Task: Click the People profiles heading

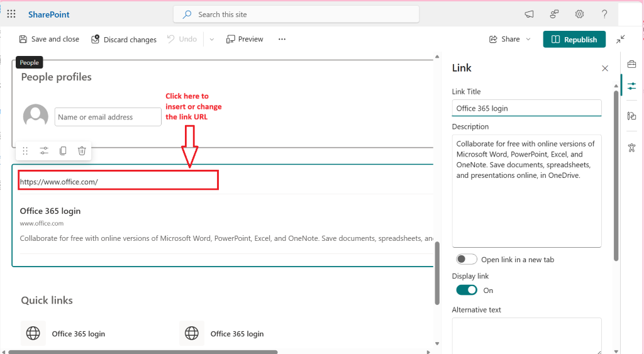Action: click(56, 77)
